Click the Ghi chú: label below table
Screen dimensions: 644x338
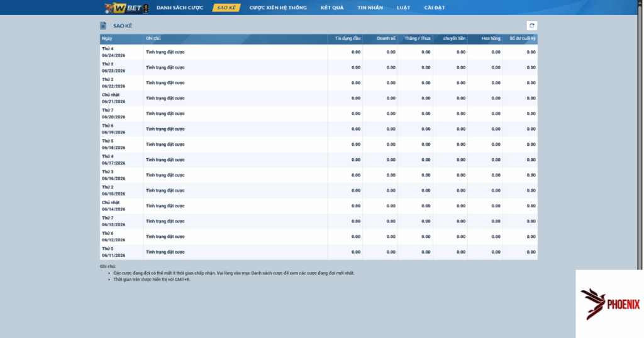[x=108, y=266]
